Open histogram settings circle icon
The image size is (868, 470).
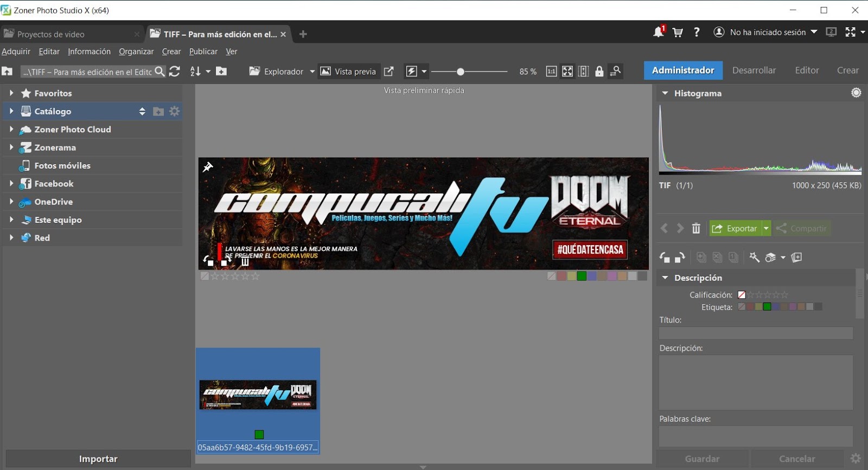[x=856, y=93]
